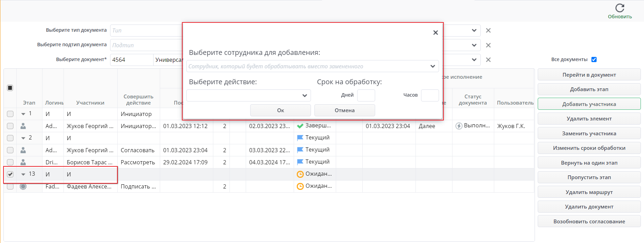Uncheck the stage 13 row checkbox

(10, 174)
